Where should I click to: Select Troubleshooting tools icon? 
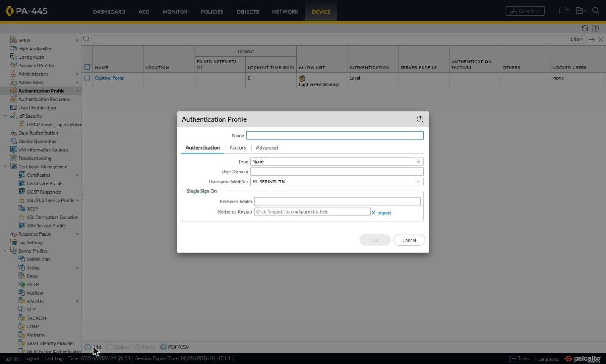tap(13, 158)
